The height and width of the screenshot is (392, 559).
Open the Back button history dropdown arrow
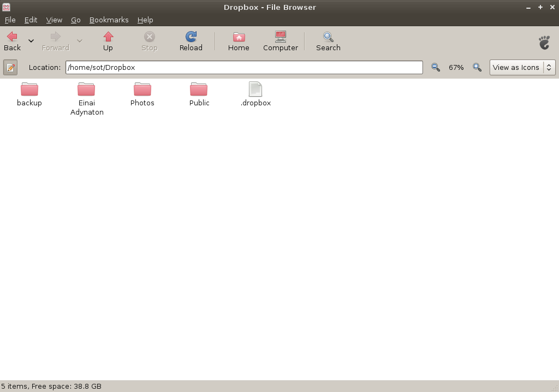point(31,40)
